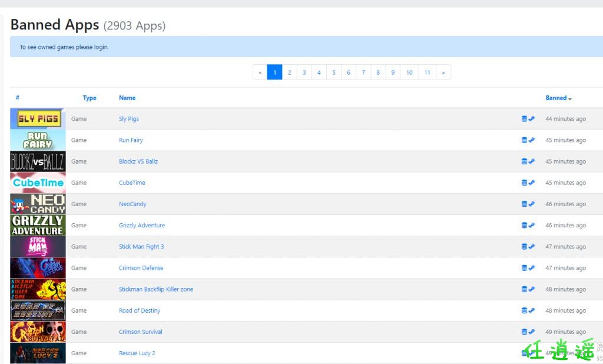Click the Run Fairy banner thumbnail
This screenshot has width=603, height=364.
[38, 140]
